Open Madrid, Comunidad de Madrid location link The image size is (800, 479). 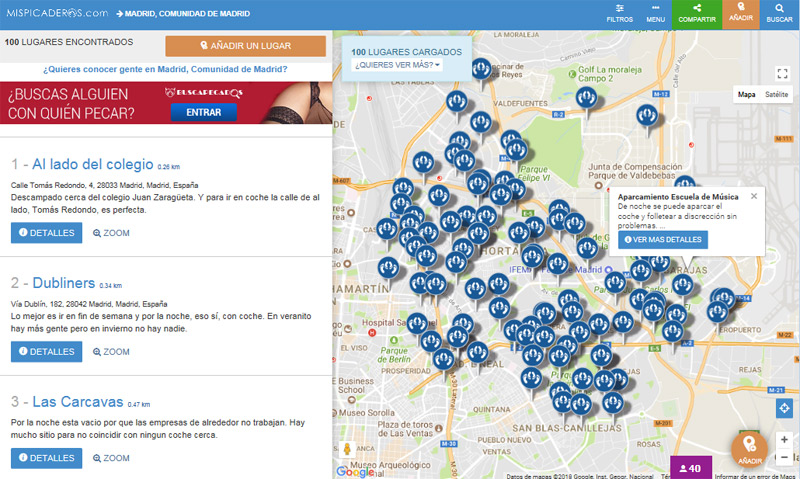[183, 14]
